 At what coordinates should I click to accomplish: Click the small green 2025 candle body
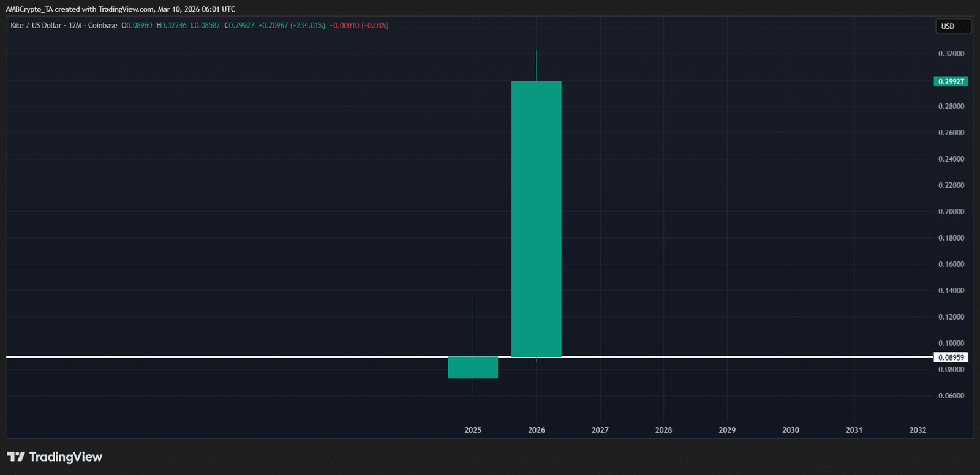(x=473, y=368)
